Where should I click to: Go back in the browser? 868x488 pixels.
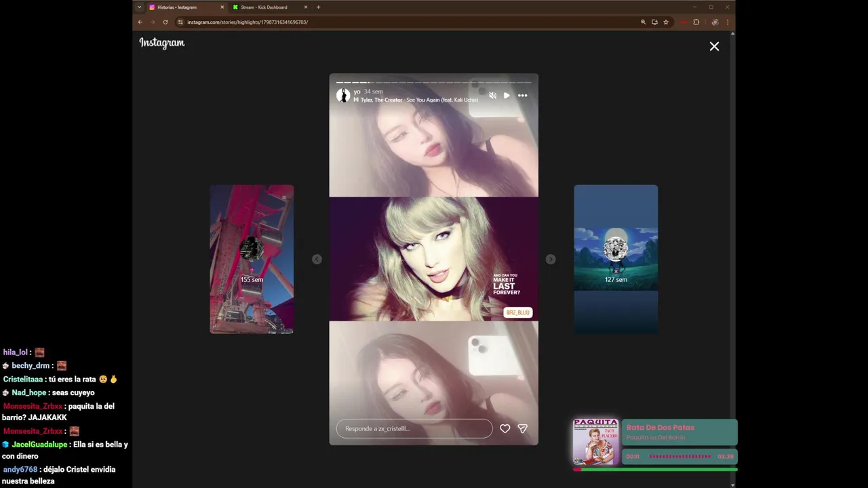click(140, 22)
